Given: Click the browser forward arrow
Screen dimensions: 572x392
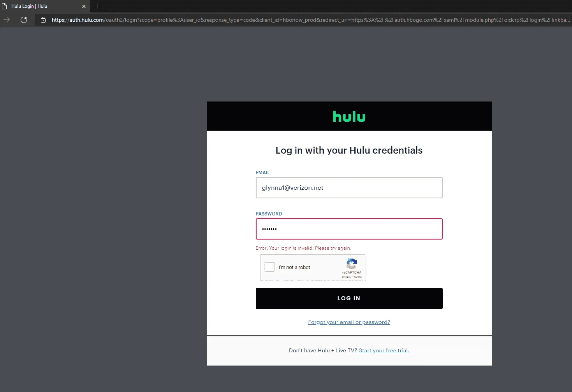Looking at the screenshot, I should click(x=7, y=20).
